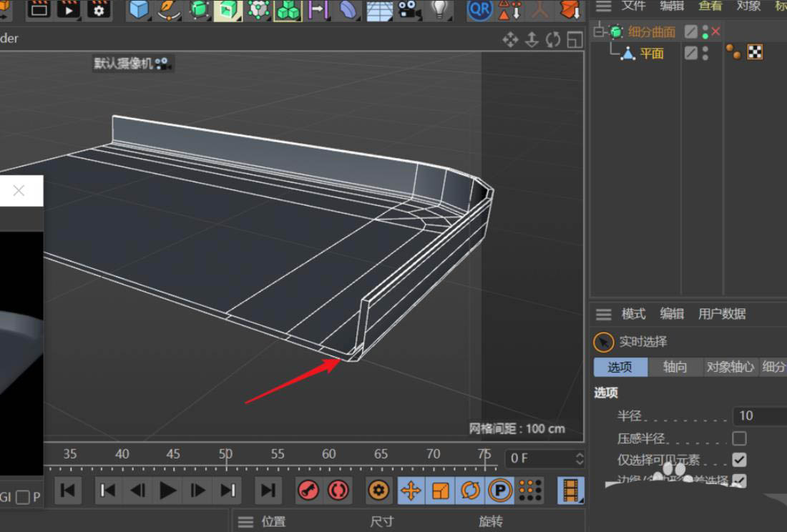This screenshot has height=532, width=787.
Task: Add a Light bulb object
Action: point(440,9)
